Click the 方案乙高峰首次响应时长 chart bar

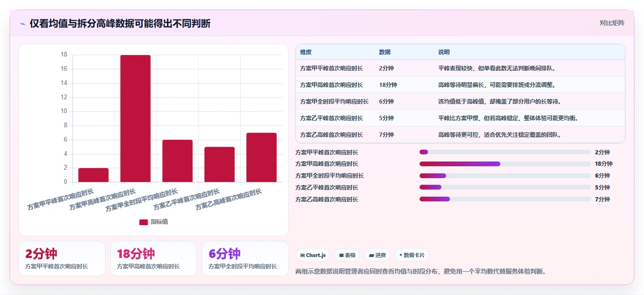coord(261,157)
